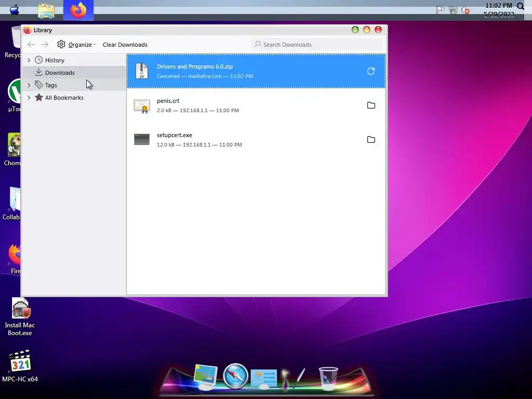Select the Tags label icon
The width and height of the screenshot is (532, 399).
tap(38, 85)
